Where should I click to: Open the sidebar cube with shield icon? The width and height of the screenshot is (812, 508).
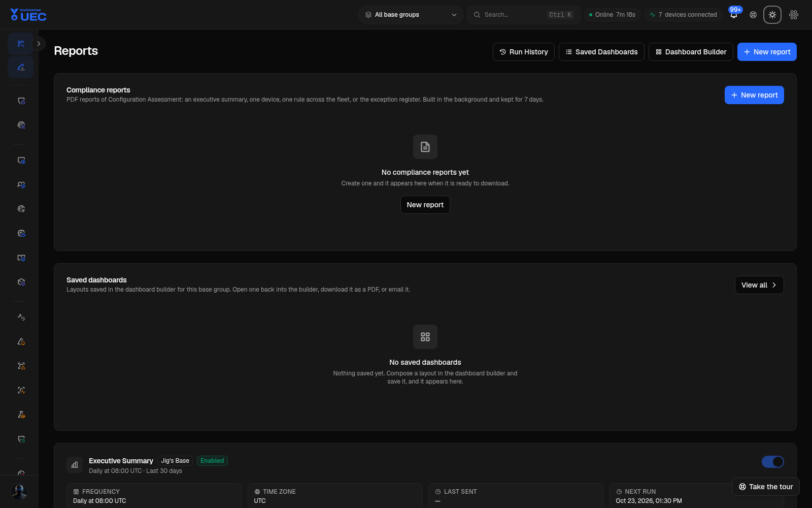tap(21, 282)
